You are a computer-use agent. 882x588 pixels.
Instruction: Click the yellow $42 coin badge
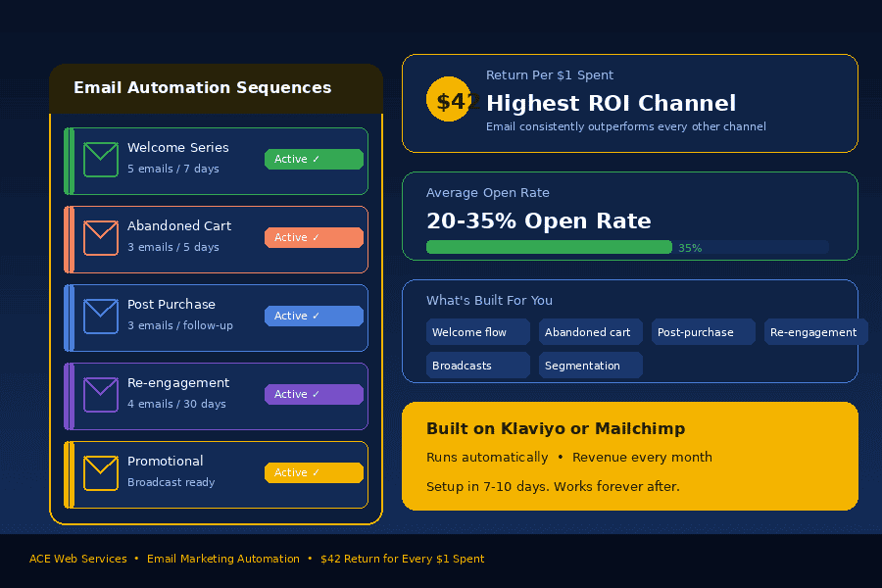pyautogui.click(x=448, y=99)
